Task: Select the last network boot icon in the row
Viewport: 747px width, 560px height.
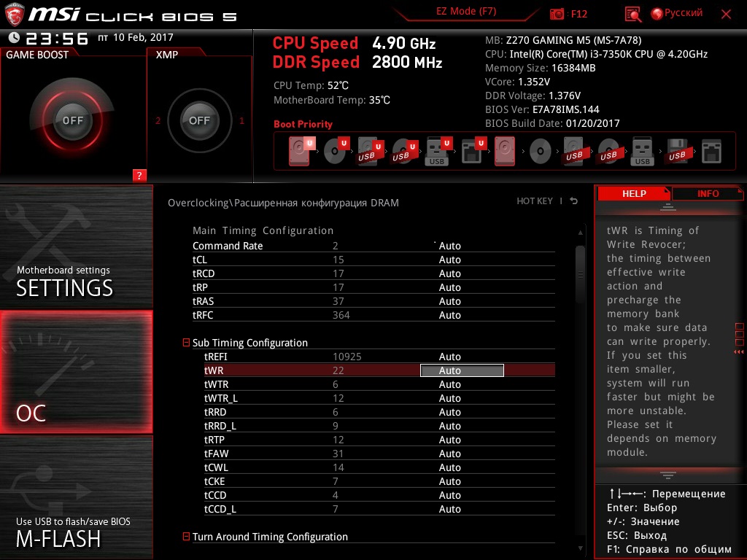Action: coord(711,151)
